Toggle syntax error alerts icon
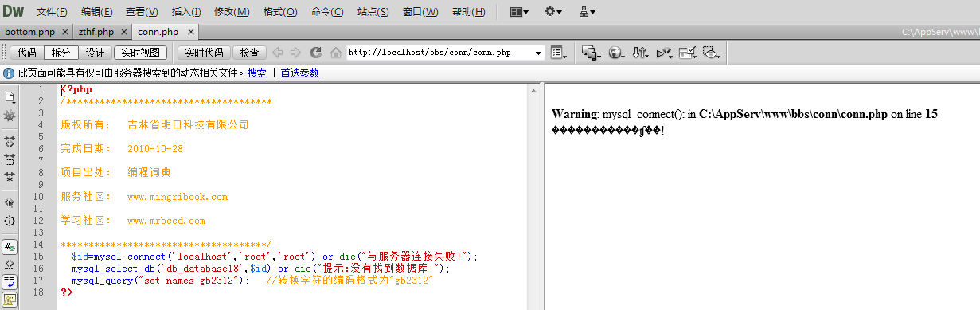The width and height of the screenshot is (980, 310). (10, 300)
